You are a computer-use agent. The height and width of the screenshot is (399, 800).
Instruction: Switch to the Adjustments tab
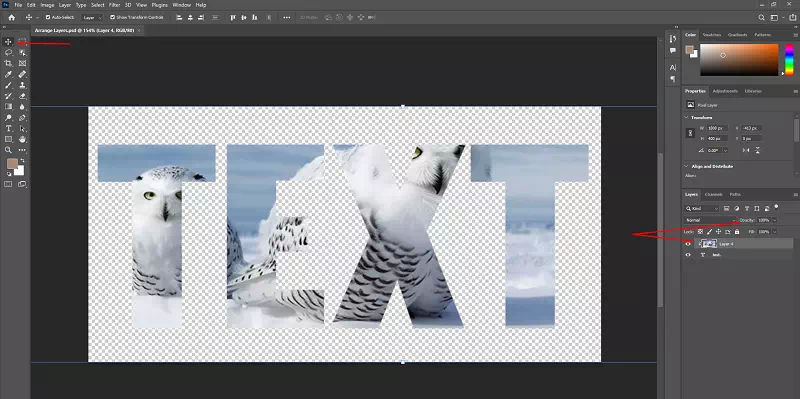click(x=725, y=91)
